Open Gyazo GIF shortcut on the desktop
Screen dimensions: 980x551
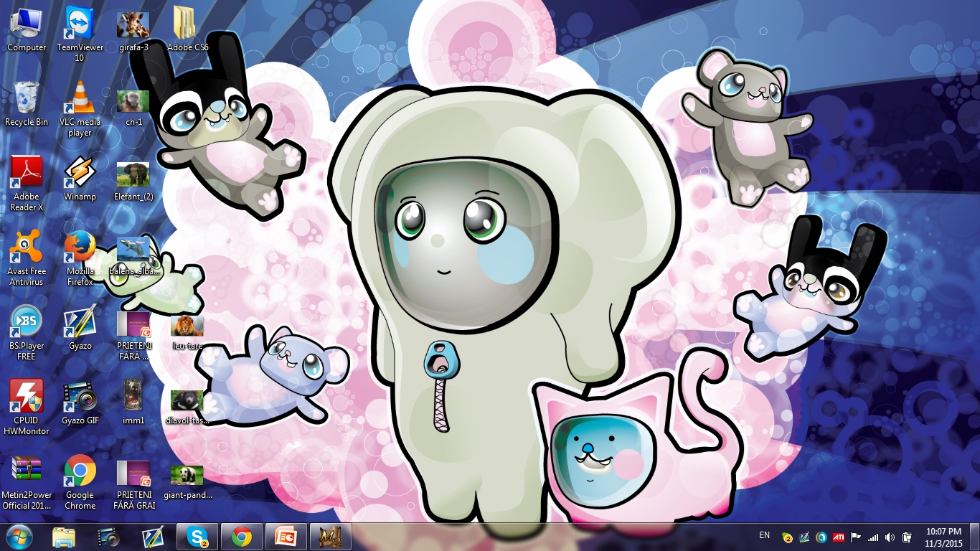click(80, 402)
